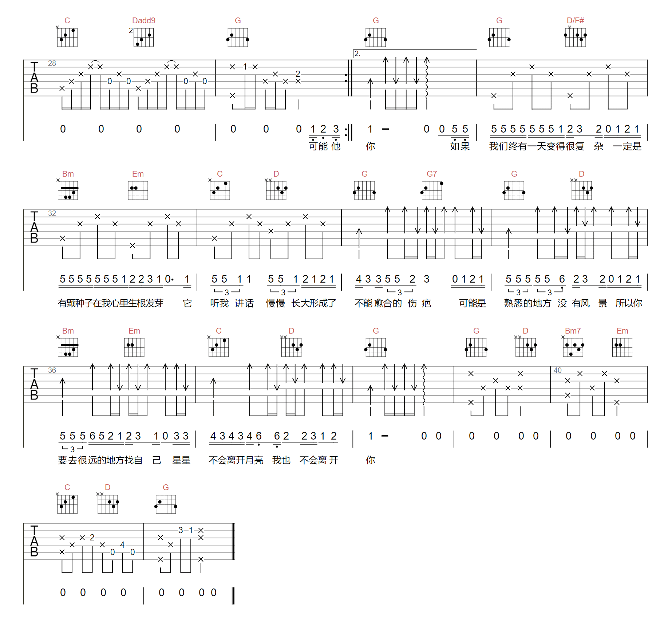
Task: Click measure number 40
Action: click(x=558, y=370)
